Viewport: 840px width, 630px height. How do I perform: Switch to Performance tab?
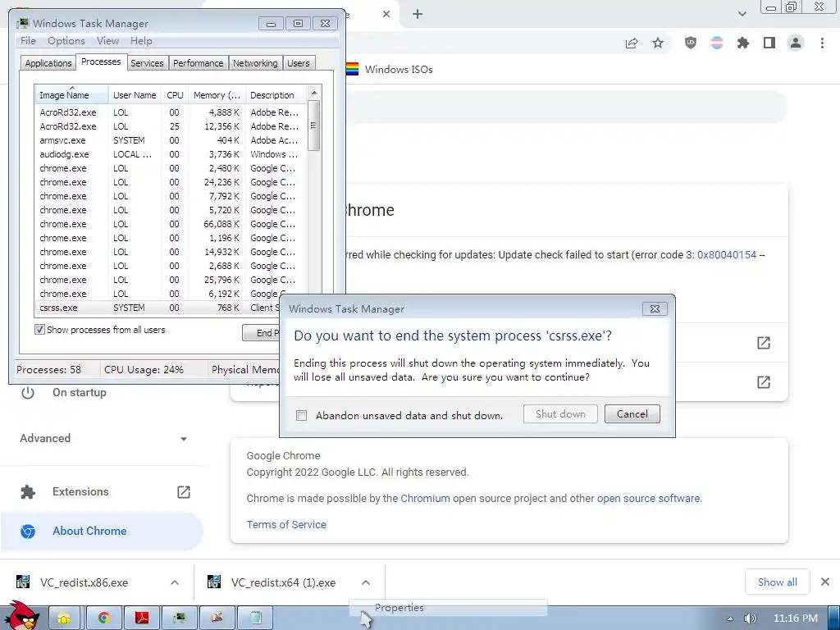199,63
